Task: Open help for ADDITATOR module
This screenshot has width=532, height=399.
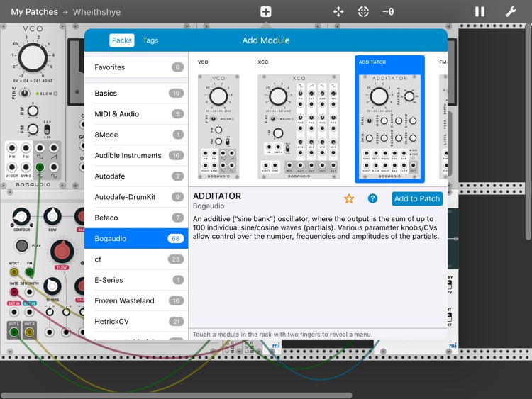Action: 372,198
